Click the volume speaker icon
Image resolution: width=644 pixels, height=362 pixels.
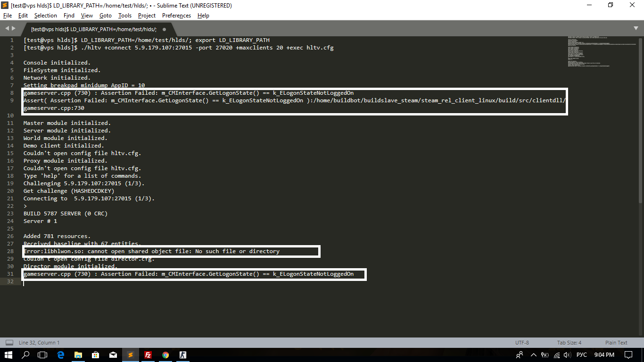tap(567, 355)
